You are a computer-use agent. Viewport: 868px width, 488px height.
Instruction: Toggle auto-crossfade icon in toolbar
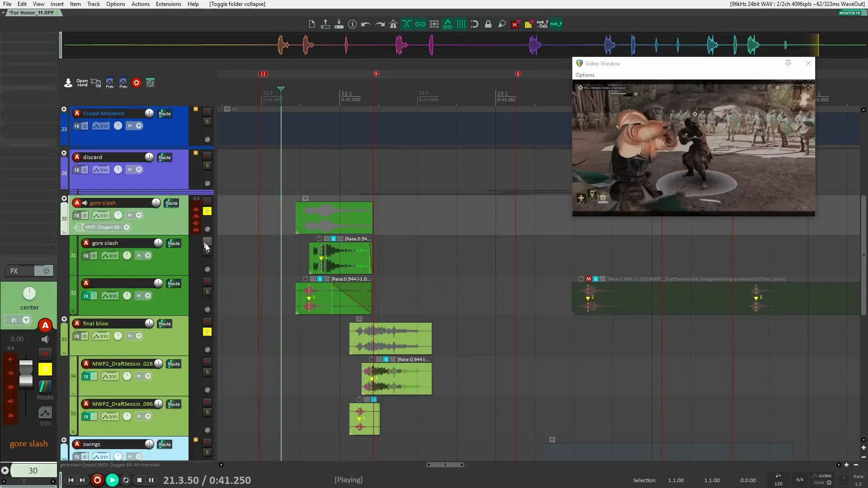[x=407, y=24]
